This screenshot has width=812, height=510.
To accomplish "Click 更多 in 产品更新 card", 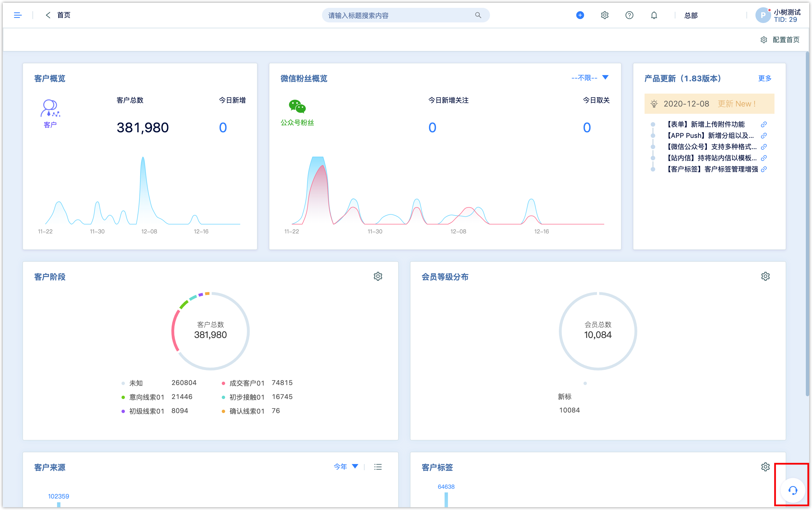I will click(764, 78).
